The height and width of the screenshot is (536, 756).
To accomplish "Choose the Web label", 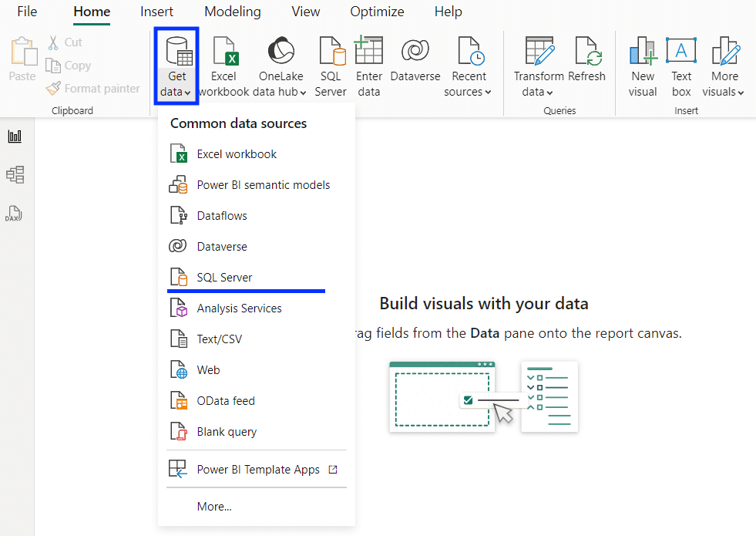I will point(208,370).
